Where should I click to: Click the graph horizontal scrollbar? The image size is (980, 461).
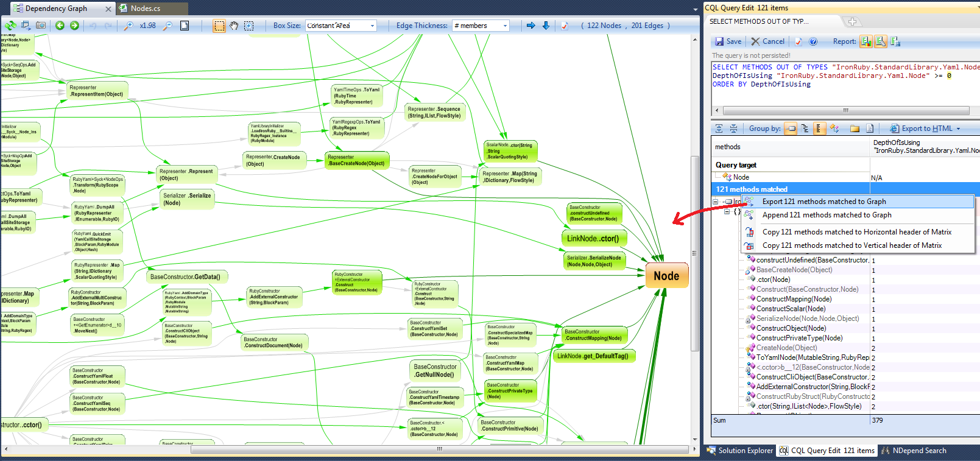point(439,449)
